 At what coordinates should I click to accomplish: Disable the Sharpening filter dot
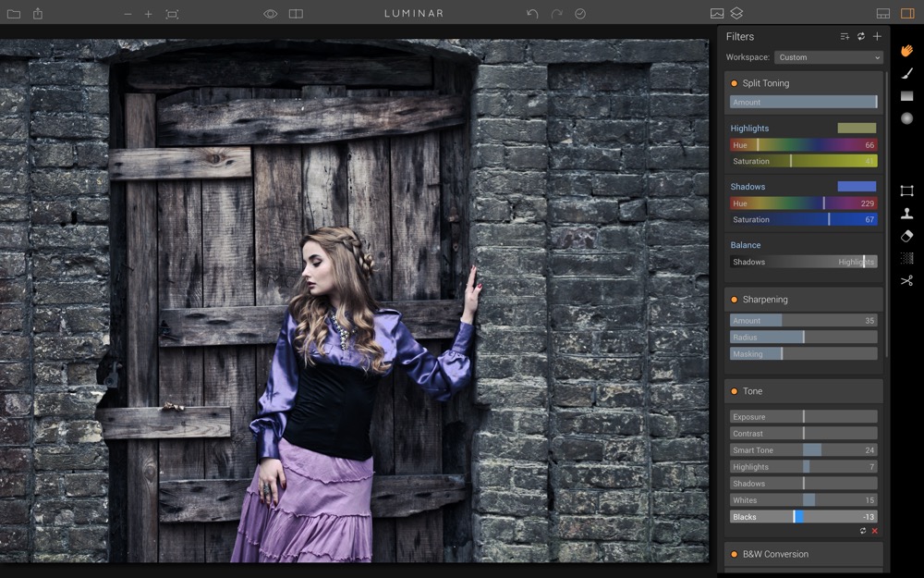point(735,300)
